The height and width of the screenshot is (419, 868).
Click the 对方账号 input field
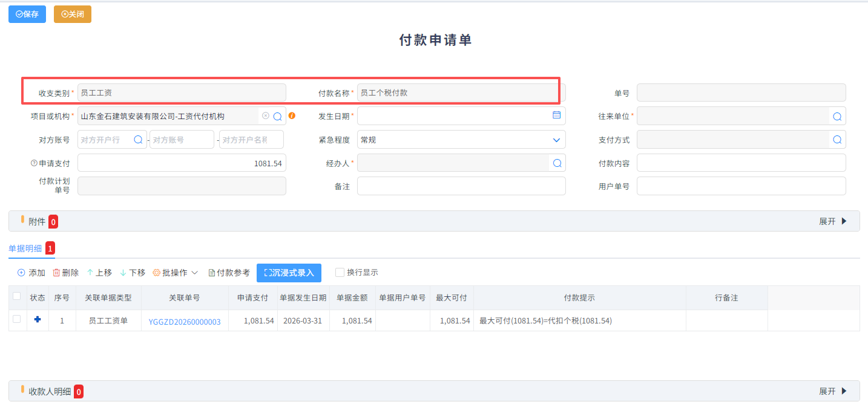(182, 140)
